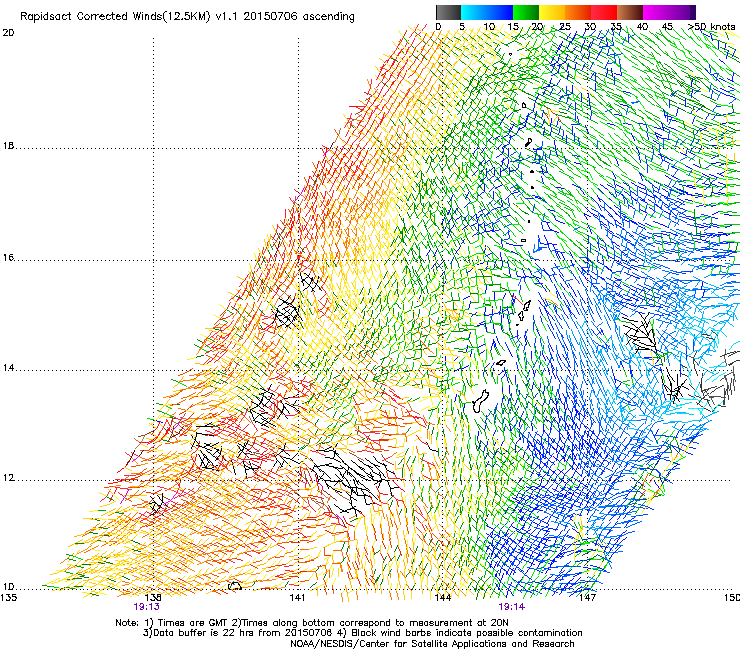The height and width of the screenshot is (650, 740).
Task: Click the latitude label '16' on left axis
Action: click(8, 257)
